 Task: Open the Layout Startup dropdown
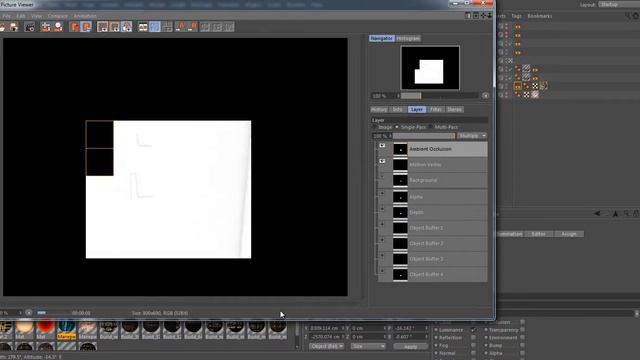coord(619,4)
